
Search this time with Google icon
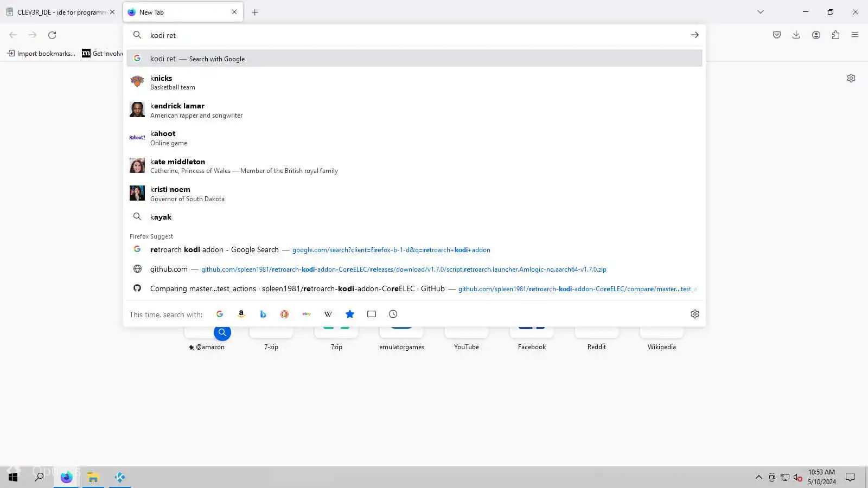click(220, 314)
